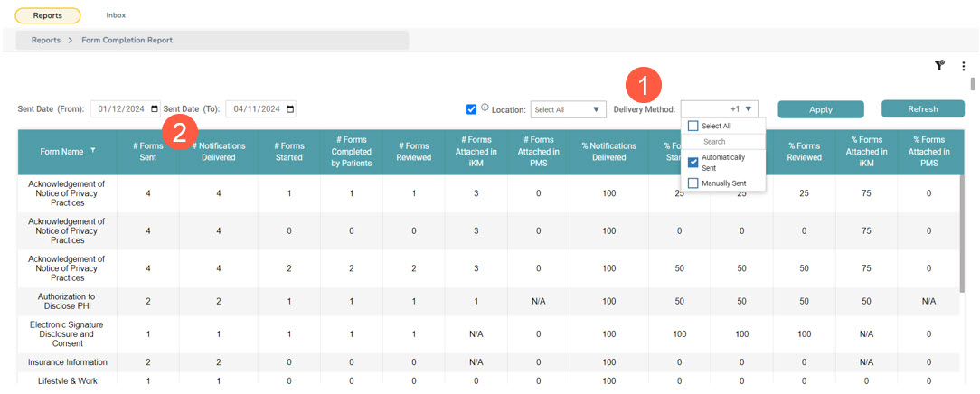Collapse the Delivery Method dropdown
Screen dimensions: 980x394
748,109
